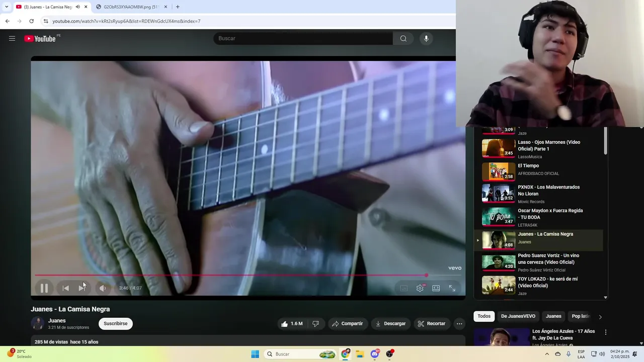This screenshot has width=644, height=362.
Task: Click the Descargar button
Action: 390,324
